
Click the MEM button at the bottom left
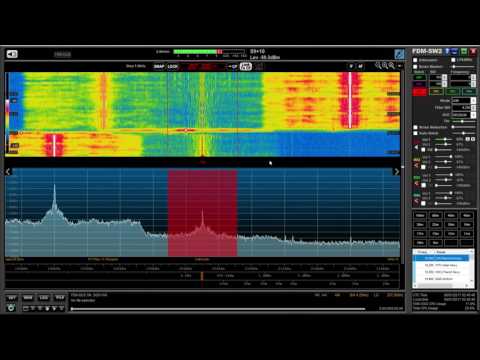point(28,298)
